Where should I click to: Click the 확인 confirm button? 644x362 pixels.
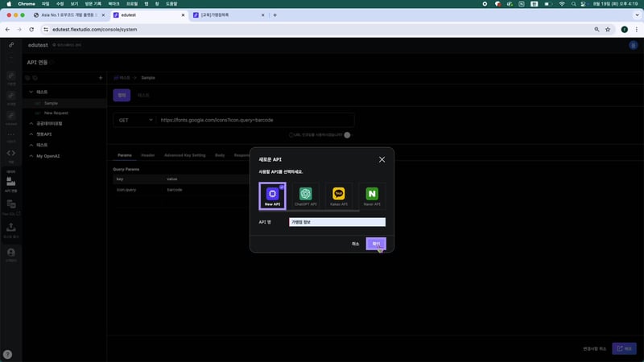point(375,243)
